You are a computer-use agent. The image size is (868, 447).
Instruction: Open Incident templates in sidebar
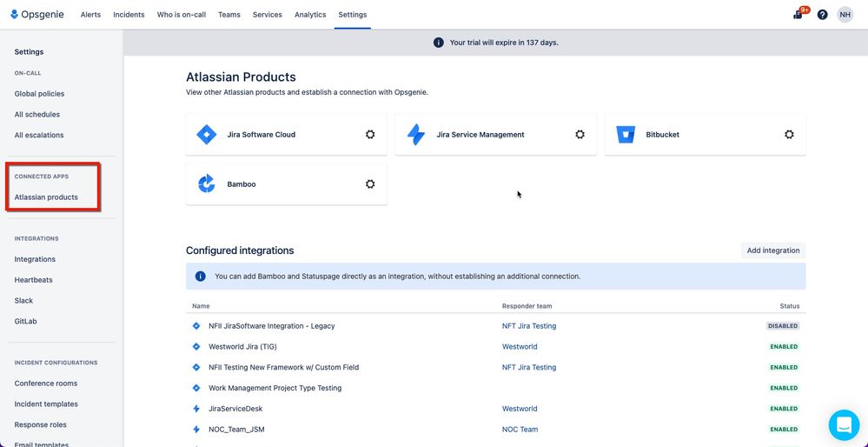click(46, 404)
